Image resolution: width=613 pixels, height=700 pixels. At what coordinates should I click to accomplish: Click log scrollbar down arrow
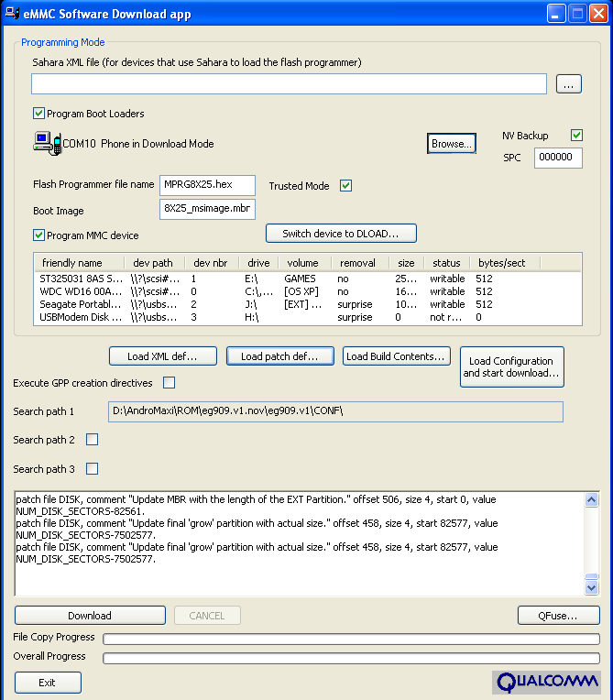(592, 588)
